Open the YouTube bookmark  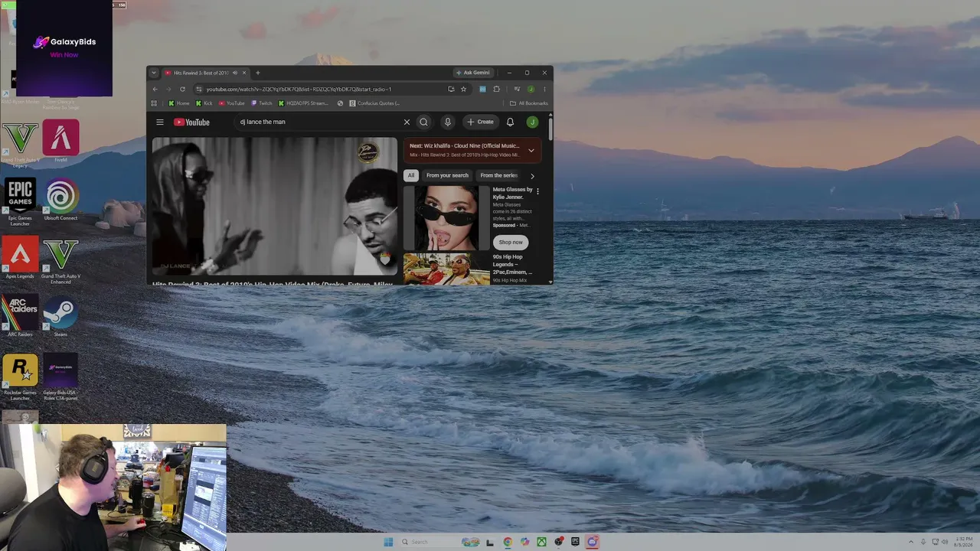(x=232, y=103)
